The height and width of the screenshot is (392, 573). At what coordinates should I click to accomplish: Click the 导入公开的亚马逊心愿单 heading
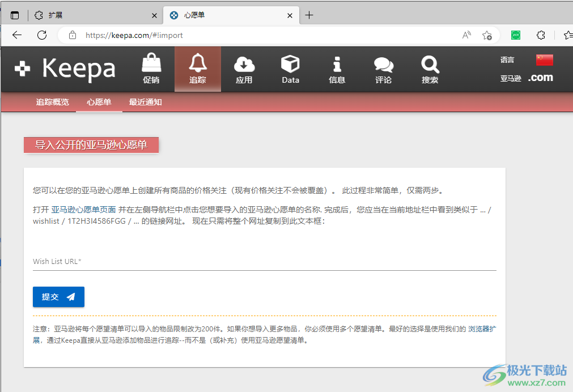(91, 145)
